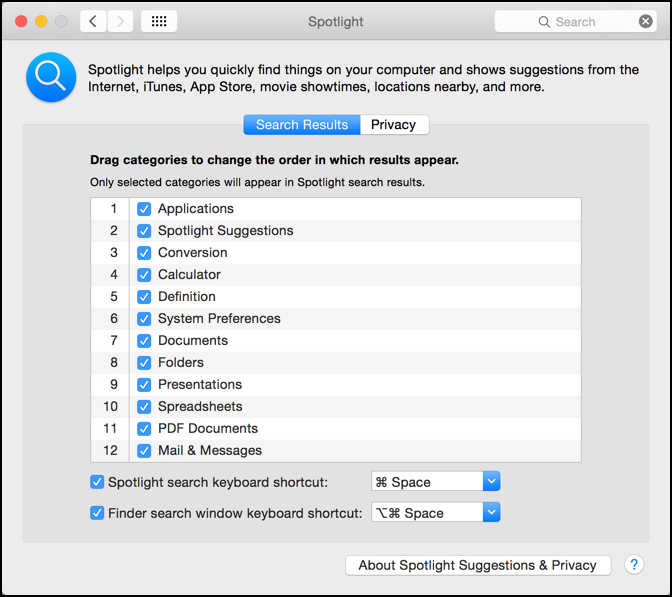Disable the Spotlight search keyboard shortcut checkbox

(x=97, y=482)
